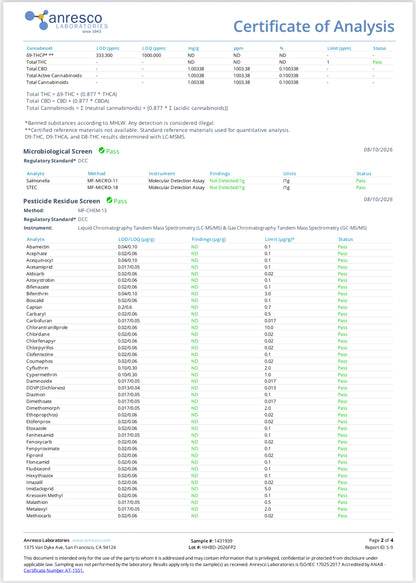Click the Cannabinoid column header
The image size is (416, 583).
(39, 48)
